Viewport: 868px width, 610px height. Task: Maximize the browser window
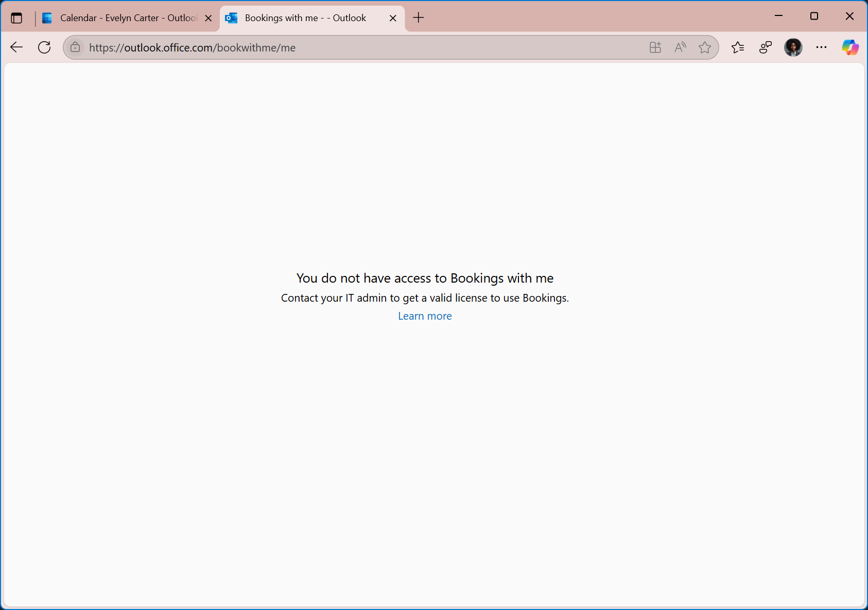coord(814,16)
